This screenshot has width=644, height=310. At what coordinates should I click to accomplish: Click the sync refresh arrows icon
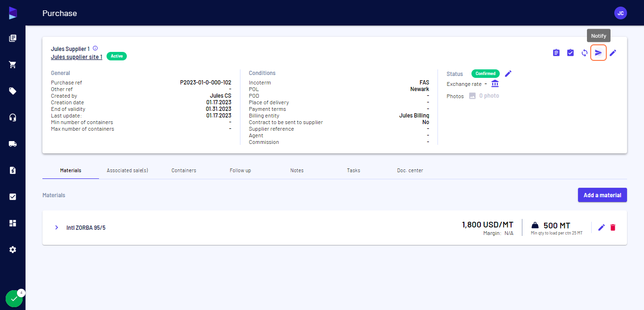585,53
